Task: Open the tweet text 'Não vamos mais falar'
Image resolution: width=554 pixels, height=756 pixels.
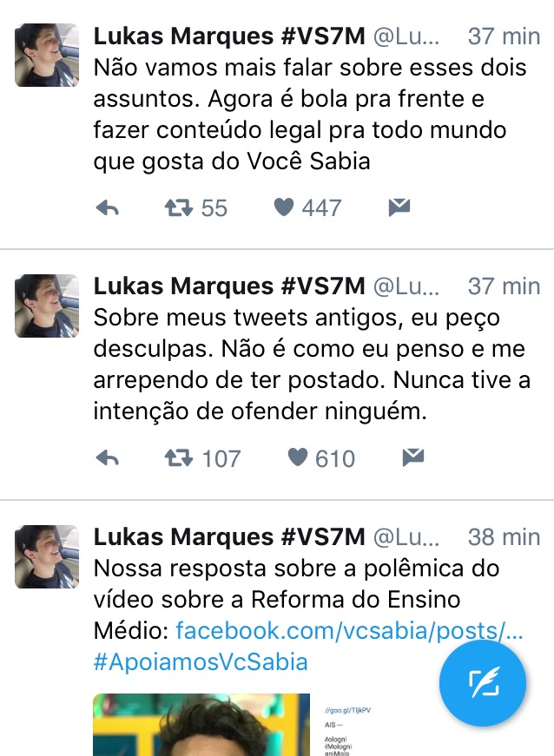Action: [x=310, y=115]
